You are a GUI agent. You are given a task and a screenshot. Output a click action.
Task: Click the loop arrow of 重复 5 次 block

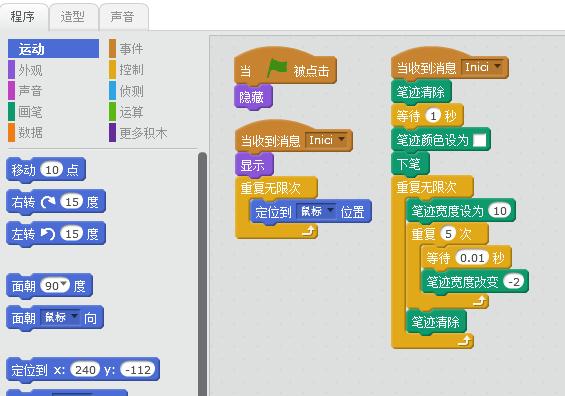click(480, 301)
